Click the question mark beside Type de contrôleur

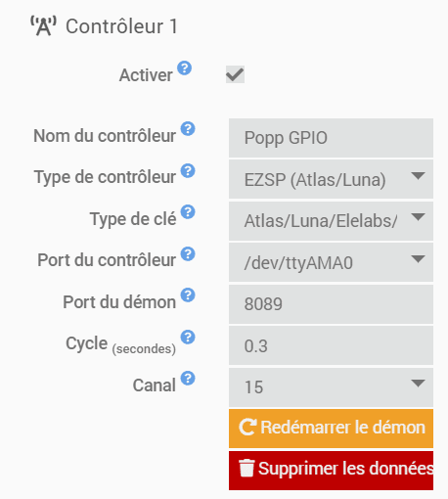click(x=188, y=170)
